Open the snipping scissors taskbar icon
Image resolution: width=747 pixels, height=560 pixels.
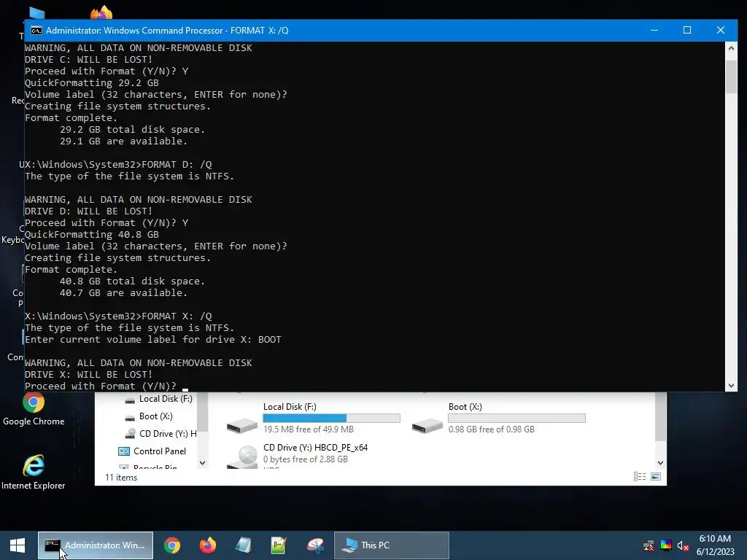[x=315, y=545]
